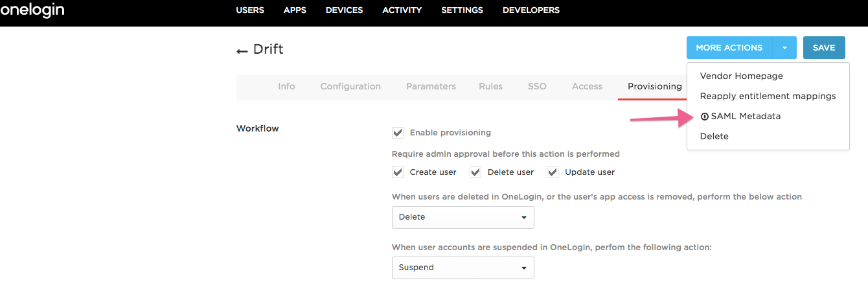The image size is (868, 287).
Task: Uncheck the Update user checkbox
Action: (x=553, y=172)
